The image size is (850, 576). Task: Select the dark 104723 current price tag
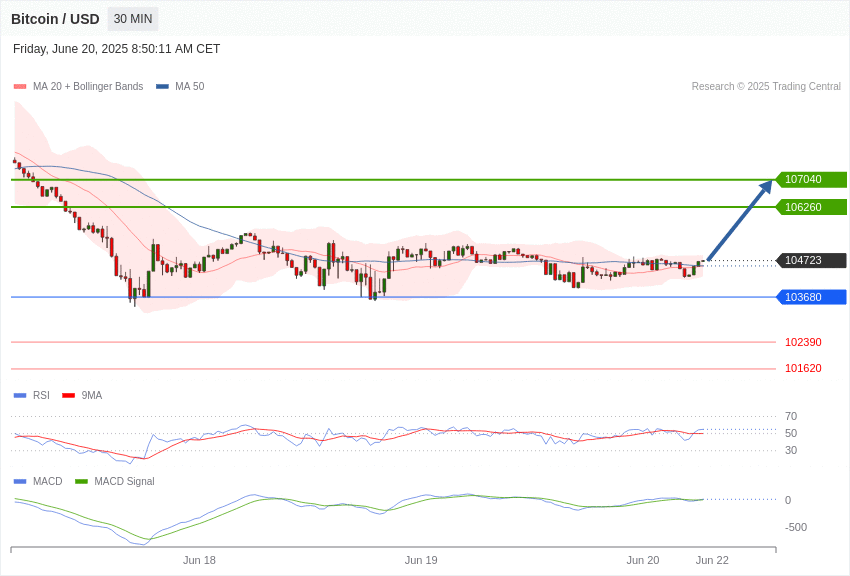(x=812, y=260)
